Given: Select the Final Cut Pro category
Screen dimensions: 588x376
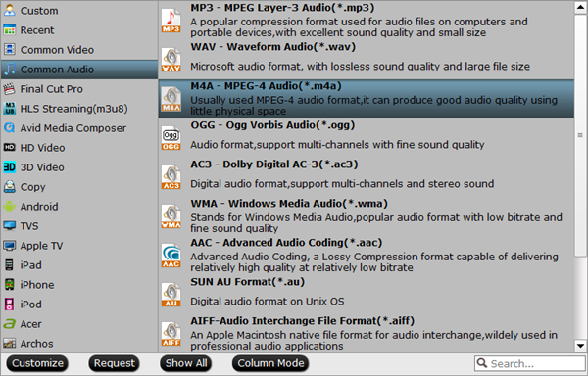Looking at the screenshot, I should [79, 89].
